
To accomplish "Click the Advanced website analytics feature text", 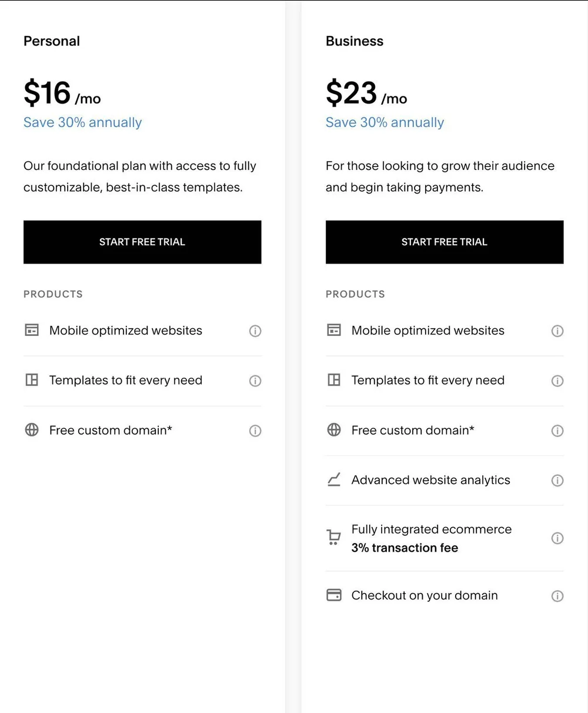I will click(431, 480).
